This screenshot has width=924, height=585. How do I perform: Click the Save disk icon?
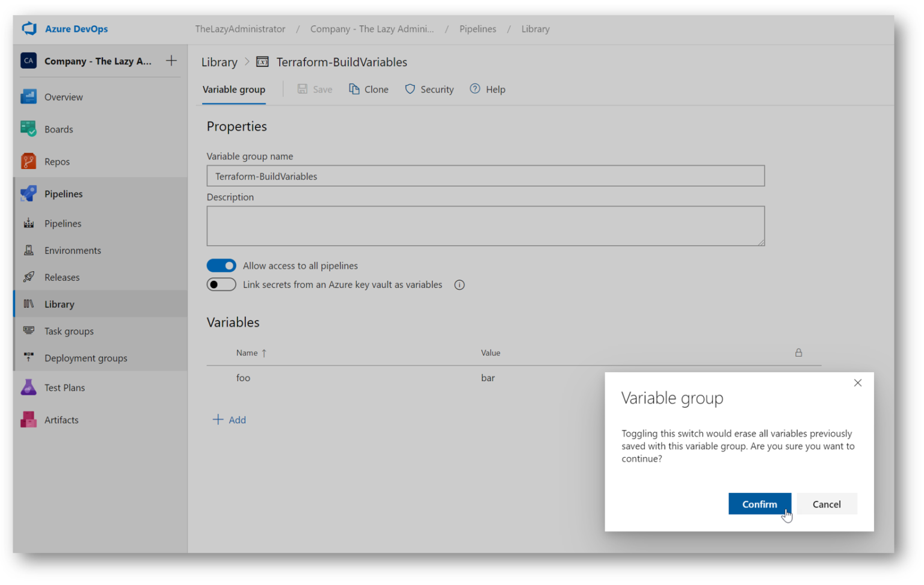click(x=303, y=89)
